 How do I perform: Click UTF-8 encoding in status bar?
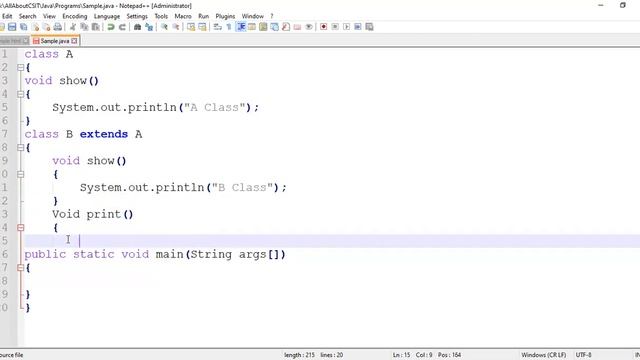coord(583,355)
